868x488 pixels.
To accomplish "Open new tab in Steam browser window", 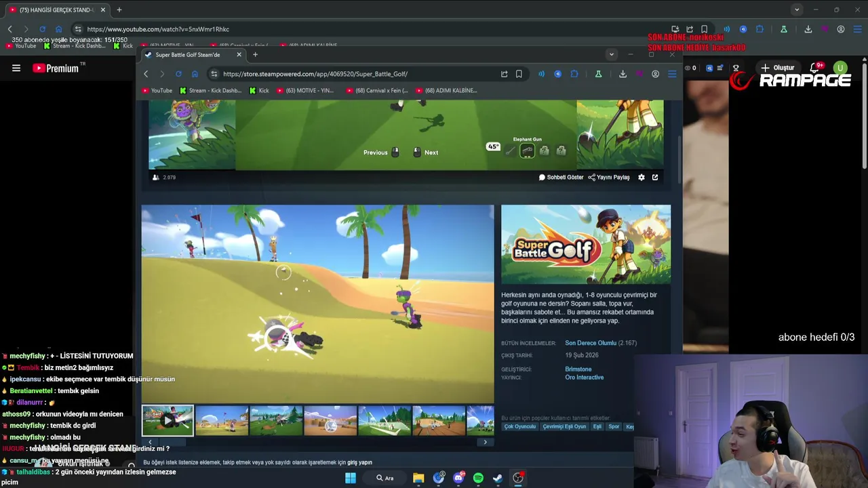I will [x=255, y=54].
